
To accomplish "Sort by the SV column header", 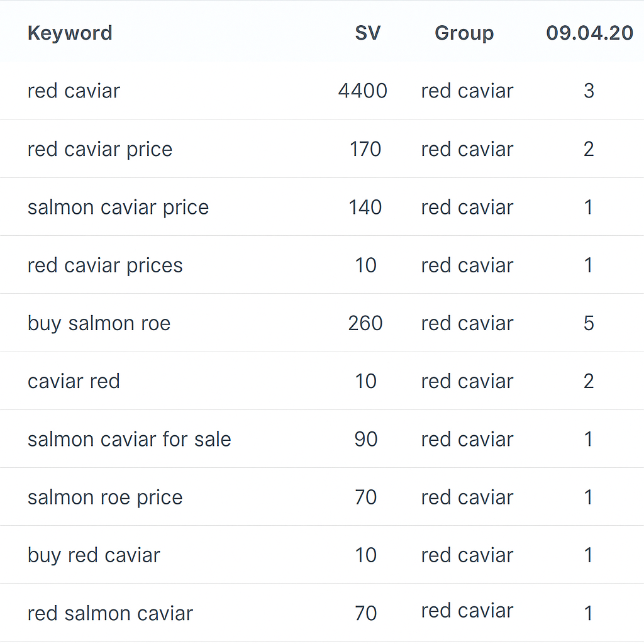I will (x=367, y=33).
